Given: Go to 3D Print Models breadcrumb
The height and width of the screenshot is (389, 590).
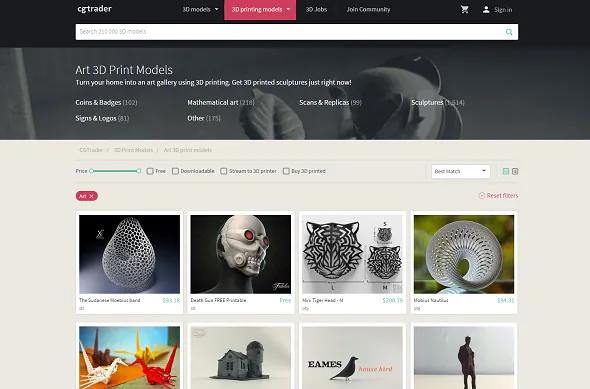Looking at the screenshot, I should tap(134, 150).
